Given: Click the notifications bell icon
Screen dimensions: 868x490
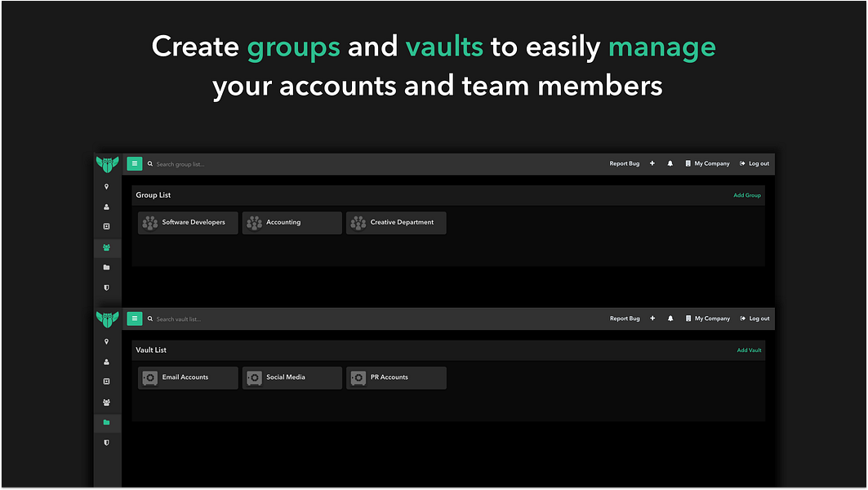Looking at the screenshot, I should click(670, 163).
